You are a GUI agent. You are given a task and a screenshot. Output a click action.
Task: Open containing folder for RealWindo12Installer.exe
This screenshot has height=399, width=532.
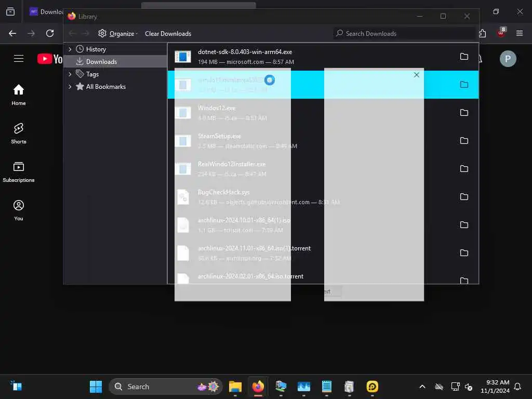coord(464,169)
